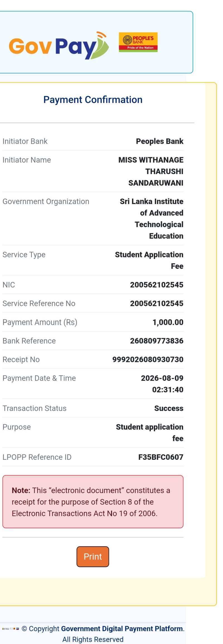
Task: Open the Government Digital Payment Platform link
Action: 122,628
